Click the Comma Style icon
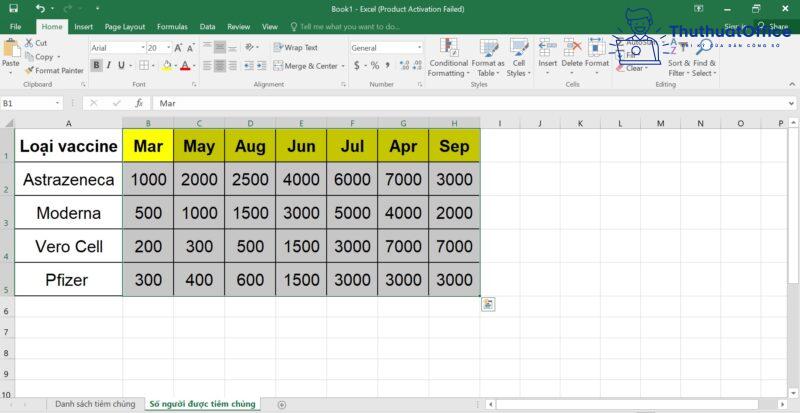Screen dimensions: 800x413 388,65
